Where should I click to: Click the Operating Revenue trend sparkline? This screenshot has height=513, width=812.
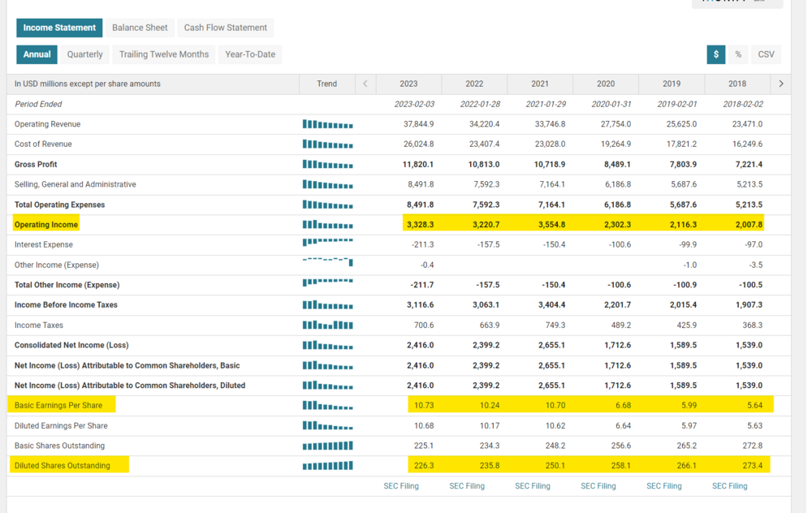tap(327, 124)
